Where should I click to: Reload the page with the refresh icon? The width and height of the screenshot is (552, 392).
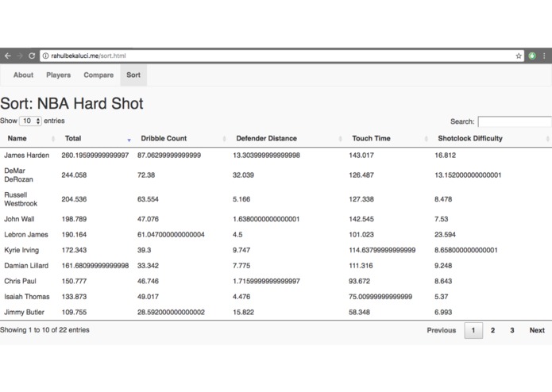[32, 56]
